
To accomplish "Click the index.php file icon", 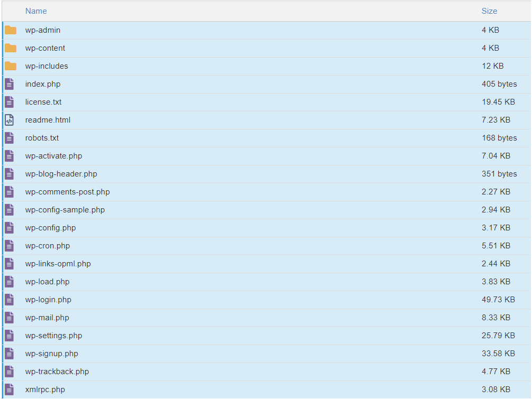I will [x=10, y=84].
